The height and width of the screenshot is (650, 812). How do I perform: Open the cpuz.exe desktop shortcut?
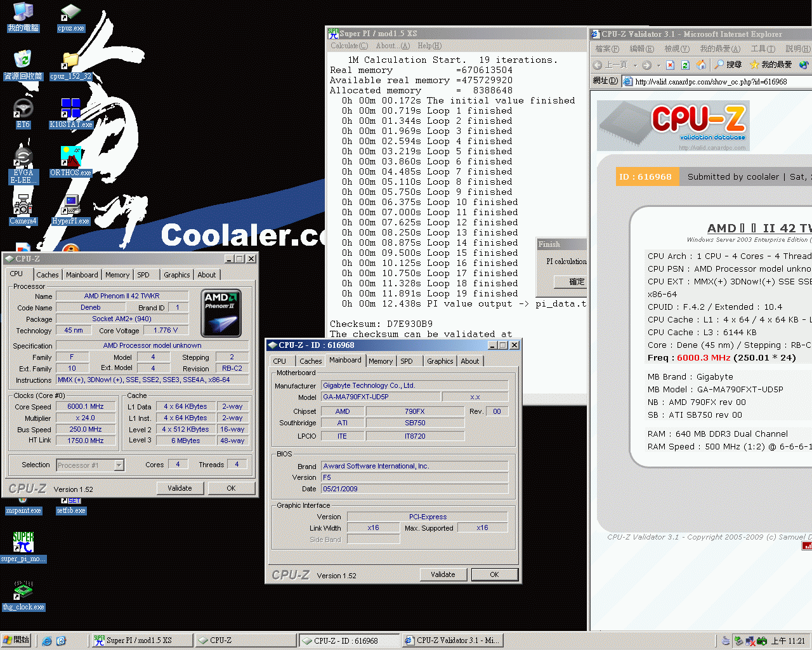click(70, 17)
